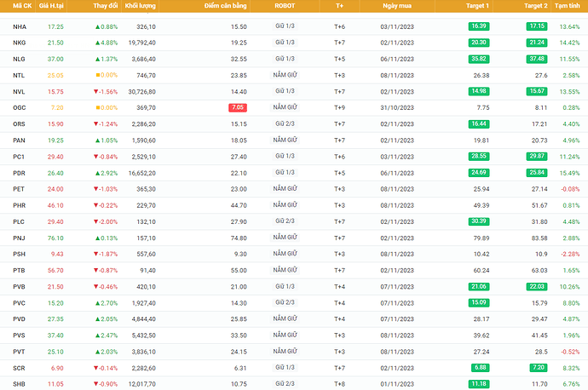Click the Target 2 column header
The width and height of the screenshot is (588, 390).
point(535,6)
